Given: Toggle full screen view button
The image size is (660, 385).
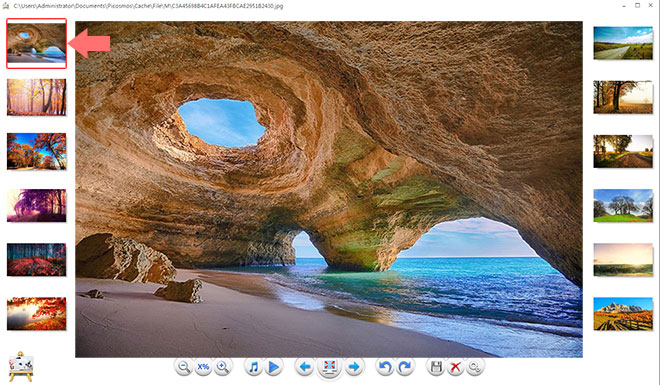Looking at the screenshot, I should (329, 367).
